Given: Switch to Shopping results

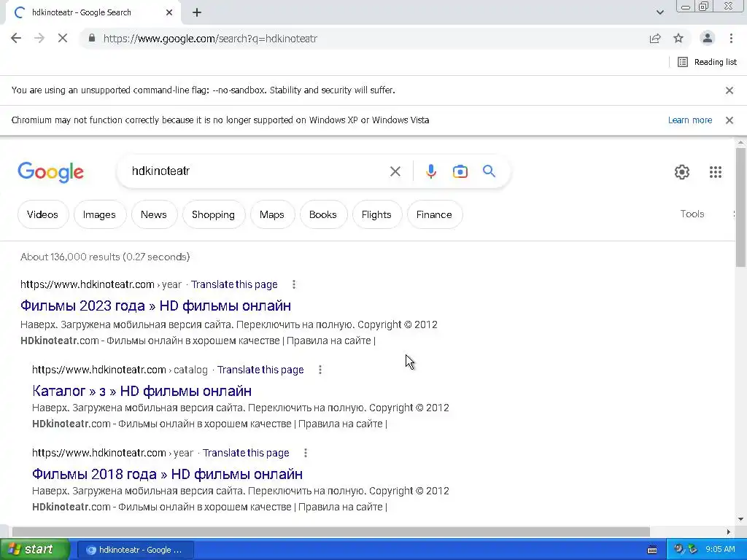Looking at the screenshot, I should 214,214.
